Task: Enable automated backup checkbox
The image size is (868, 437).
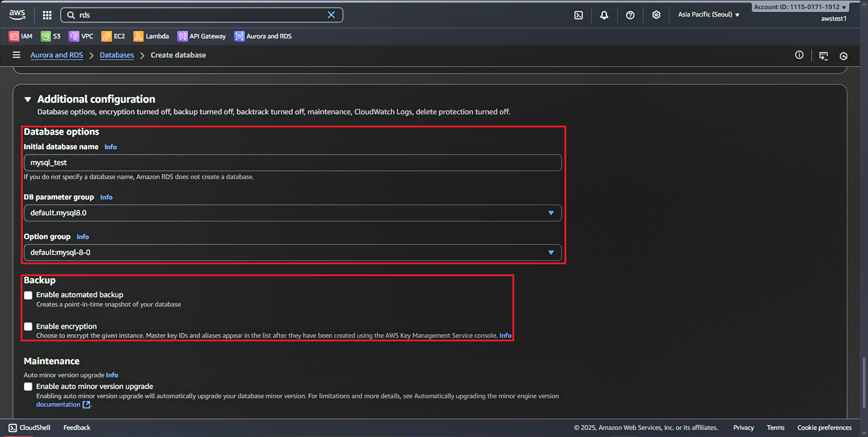Action: (28, 295)
